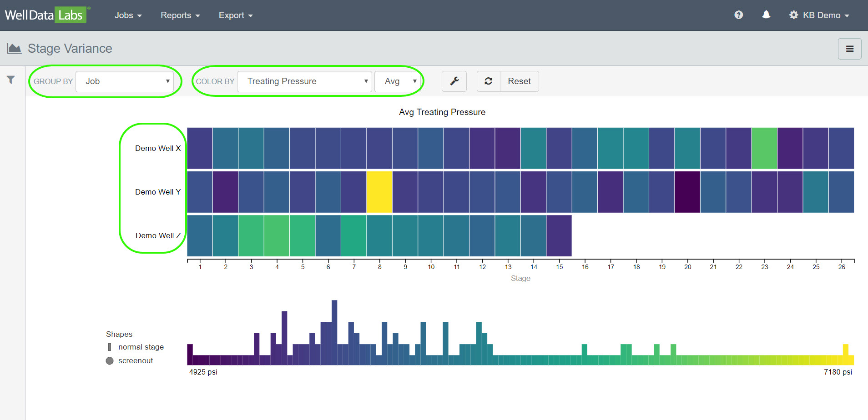
Task: Click the refresh arrows icon
Action: [488, 81]
